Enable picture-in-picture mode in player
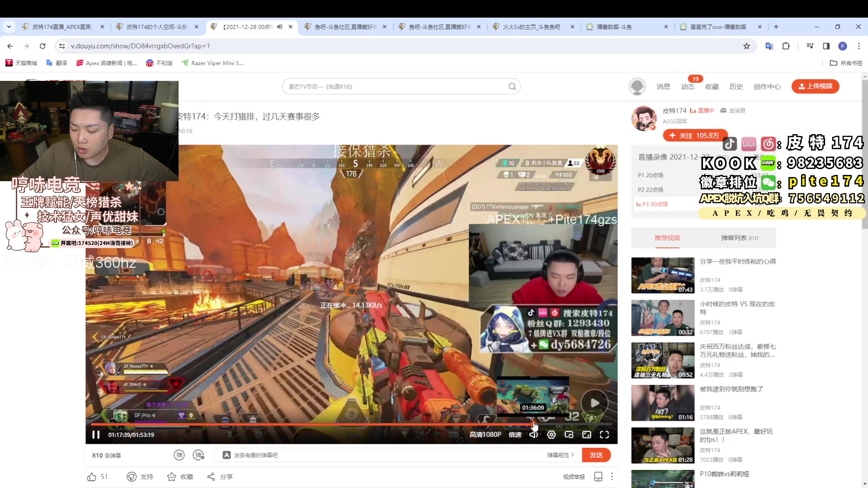Image resolution: width=868 pixels, height=488 pixels. pyautogui.click(x=569, y=435)
